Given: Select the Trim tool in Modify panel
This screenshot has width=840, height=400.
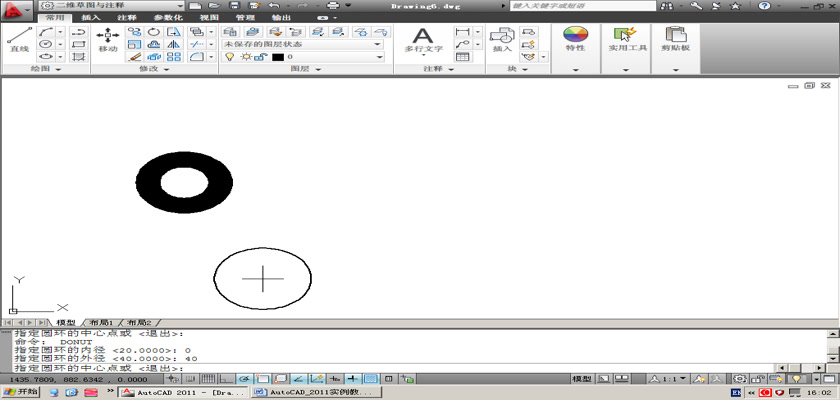Looking at the screenshot, I should point(197,44).
